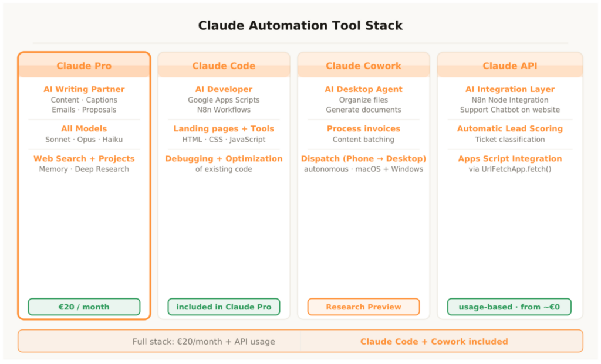This screenshot has width=601, height=364.
Task: Click the AI Desktop Agent heading
Action: (363, 89)
